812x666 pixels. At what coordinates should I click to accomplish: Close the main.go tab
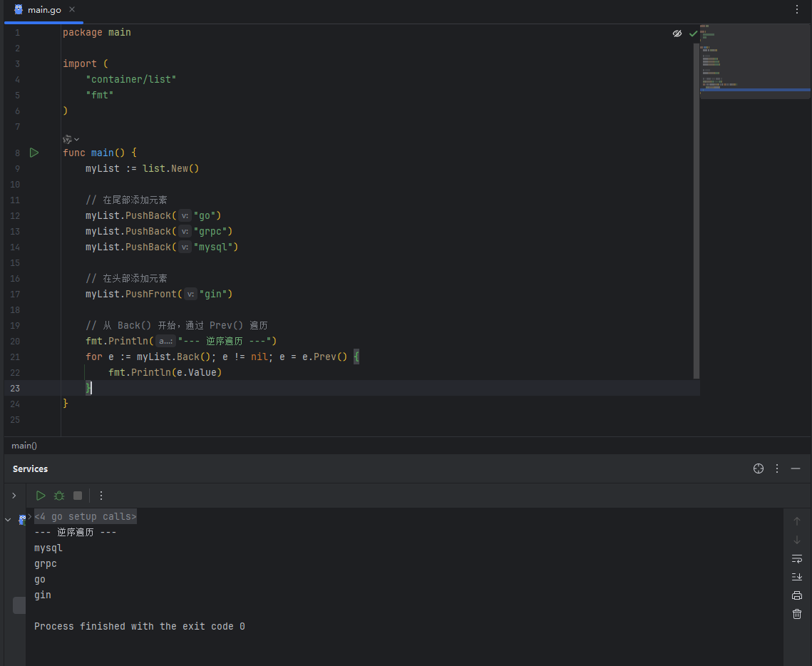click(72, 9)
